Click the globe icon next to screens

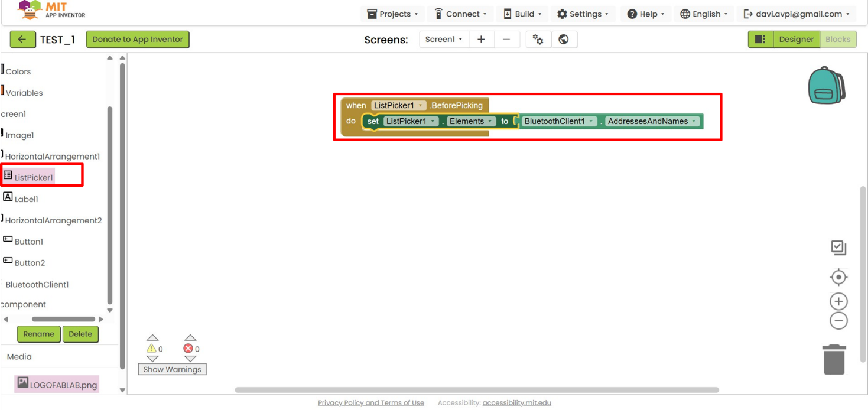pos(564,40)
